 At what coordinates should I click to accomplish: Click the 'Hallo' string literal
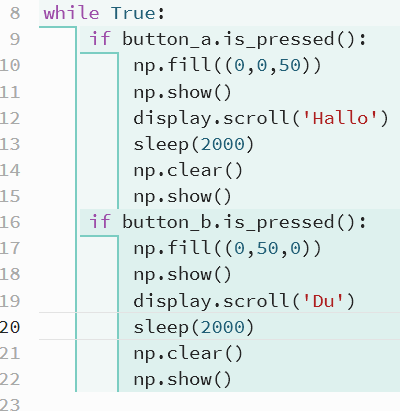(x=340, y=118)
